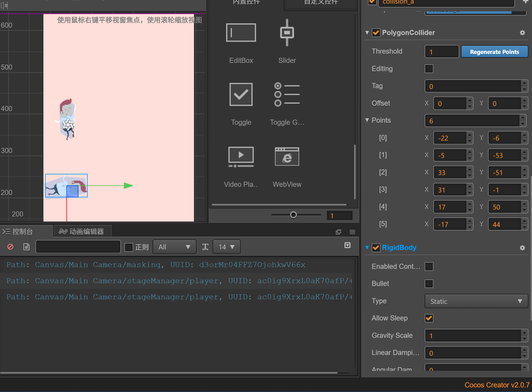This screenshot has width=532, height=392.
Task: Uncheck Allow Sleep option
Action: [429, 318]
